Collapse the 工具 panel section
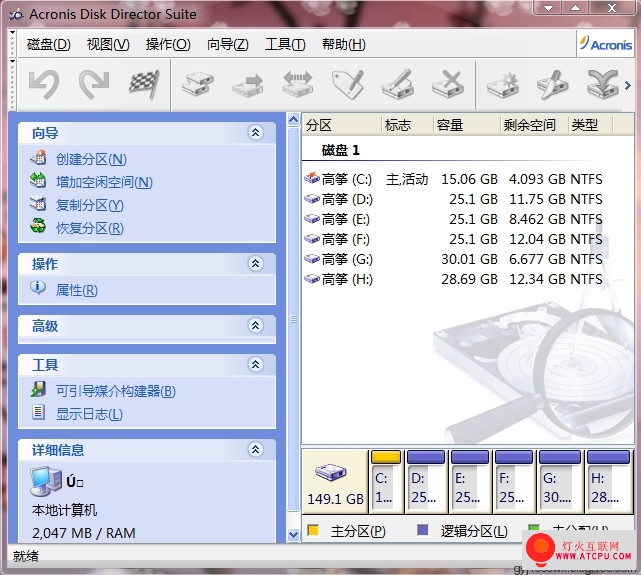 (x=256, y=364)
